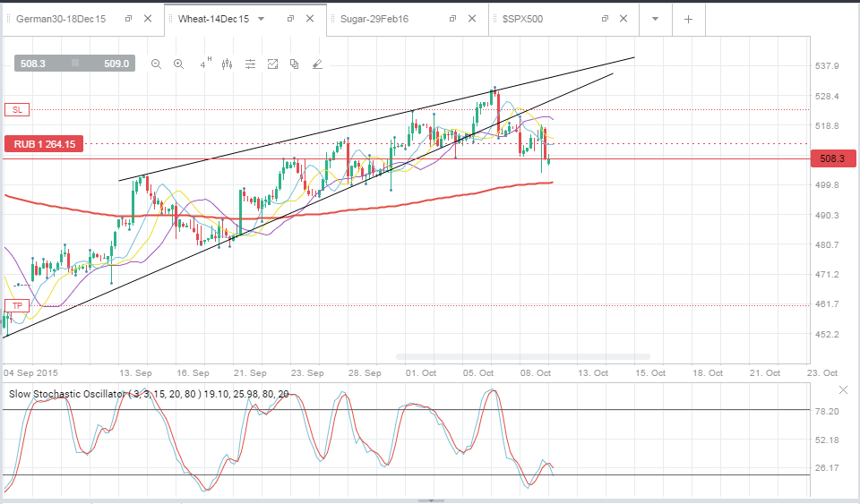860x504 pixels.
Task: Click the 13. Oct date axis label
Action: point(593,373)
